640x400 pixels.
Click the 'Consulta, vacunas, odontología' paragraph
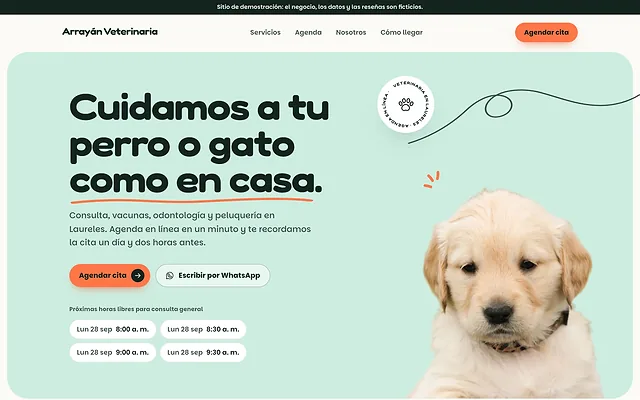(x=190, y=229)
